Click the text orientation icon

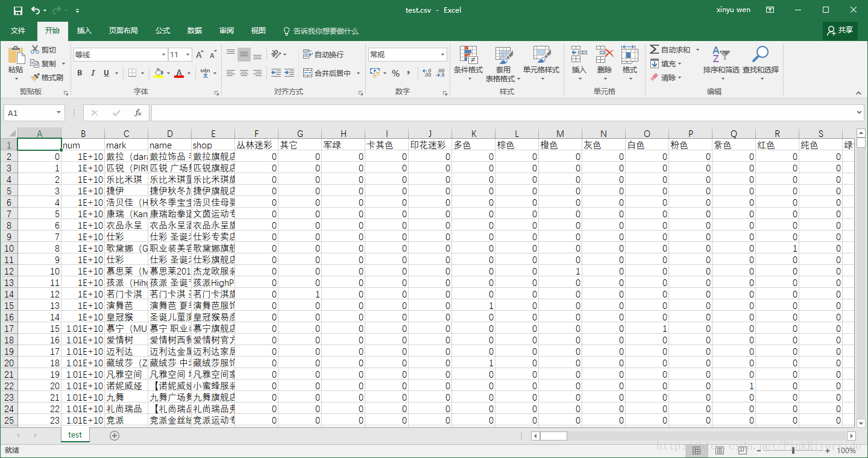(x=276, y=54)
